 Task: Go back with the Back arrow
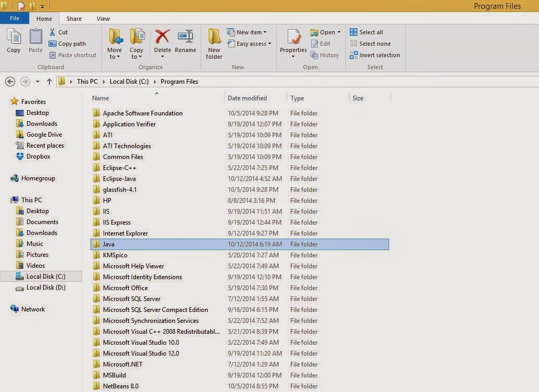pos(10,82)
